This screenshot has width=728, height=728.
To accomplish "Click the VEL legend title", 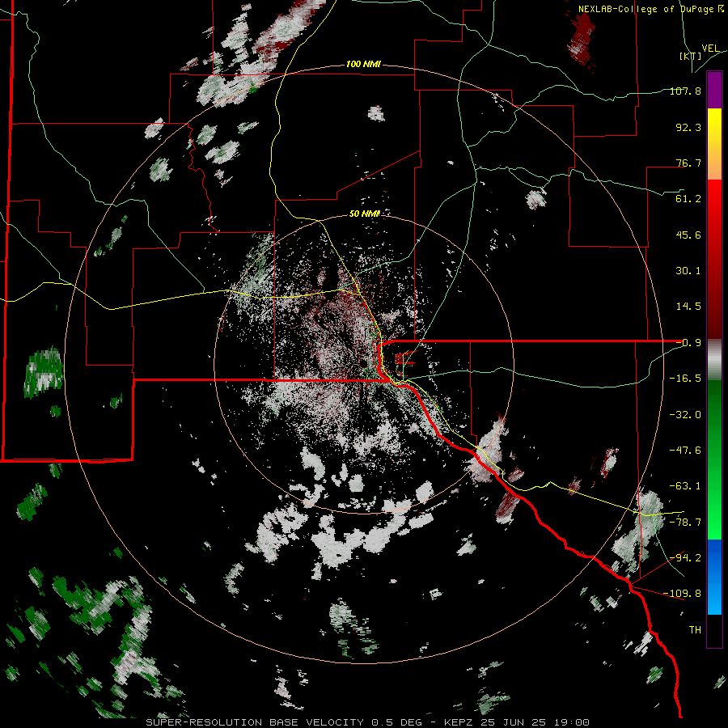I will [710, 49].
